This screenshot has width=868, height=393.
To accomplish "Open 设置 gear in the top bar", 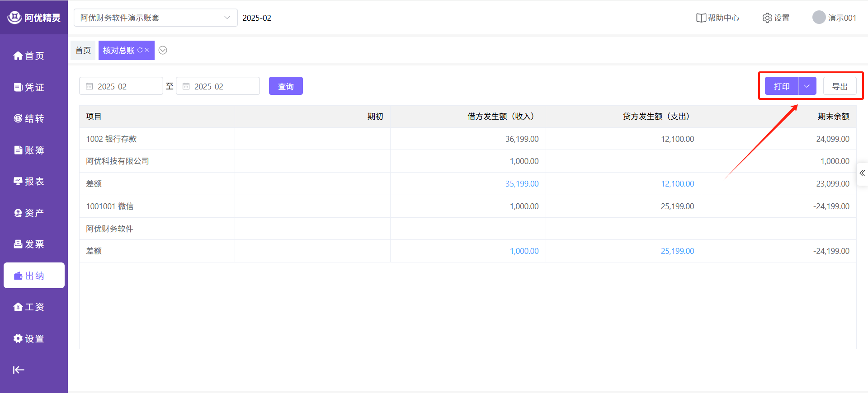I will [767, 18].
